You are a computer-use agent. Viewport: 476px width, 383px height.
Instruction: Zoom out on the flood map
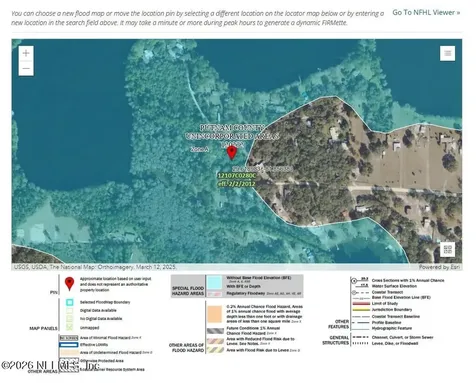coord(26,69)
